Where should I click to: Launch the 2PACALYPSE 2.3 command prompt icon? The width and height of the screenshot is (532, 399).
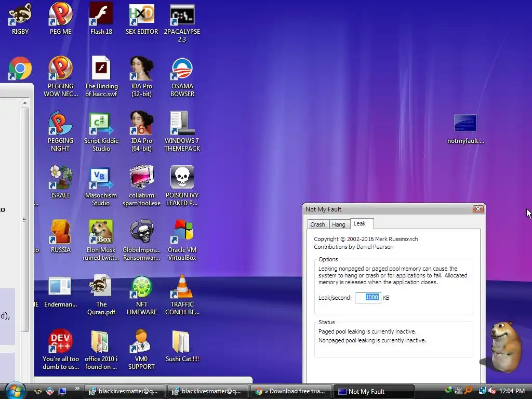pyautogui.click(x=182, y=23)
